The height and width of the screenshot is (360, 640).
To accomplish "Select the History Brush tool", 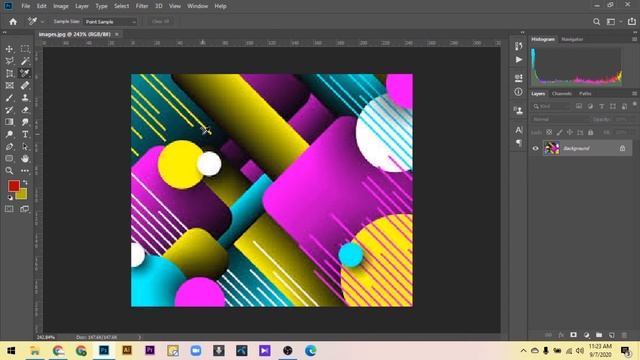I will (9, 110).
